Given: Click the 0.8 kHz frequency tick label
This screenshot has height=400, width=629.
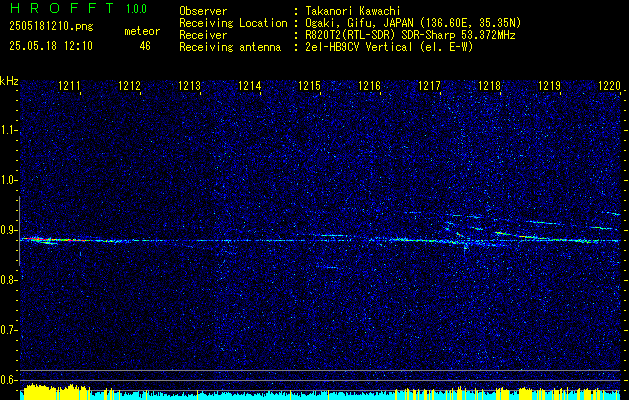Looking at the screenshot, I should pyautogui.click(x=7, y=280).
